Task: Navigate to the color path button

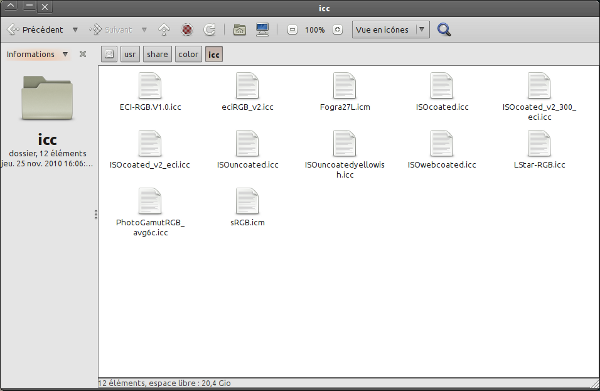Action: coord(188,54)
